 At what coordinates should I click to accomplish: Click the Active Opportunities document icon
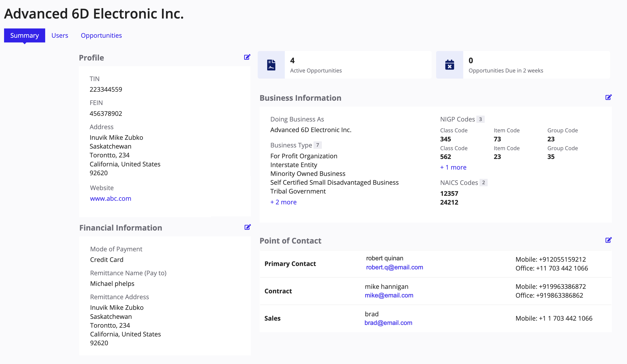tap(271, 65)
